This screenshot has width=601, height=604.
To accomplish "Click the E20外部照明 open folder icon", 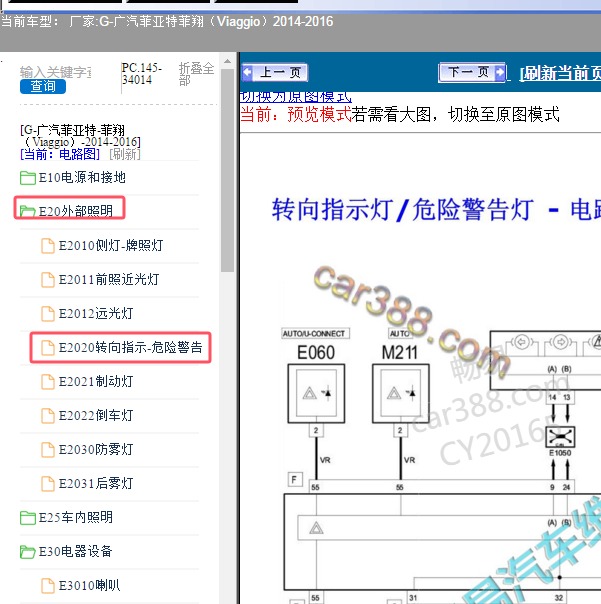I will pyautogui.click(x=28, y=211).
